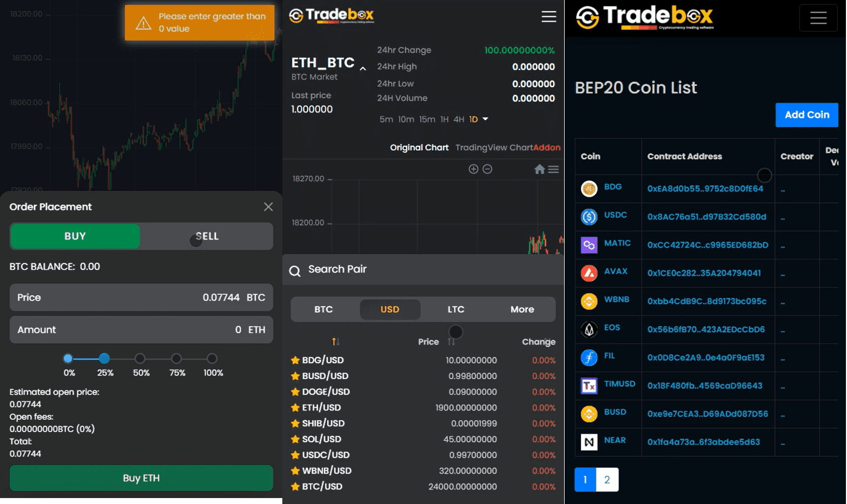Reset chart view with home icon
847x504 pixels.
coord(539,169)
